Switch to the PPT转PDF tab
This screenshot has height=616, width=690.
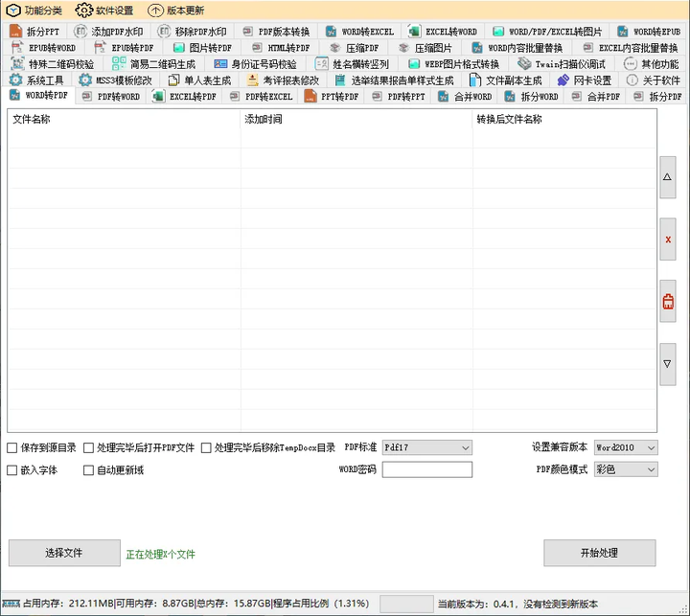pos(332,97)
